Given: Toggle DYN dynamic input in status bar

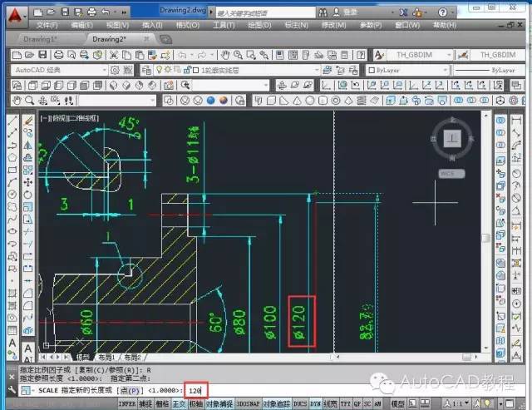Looking at the screenshot, I should click(315, 404).
